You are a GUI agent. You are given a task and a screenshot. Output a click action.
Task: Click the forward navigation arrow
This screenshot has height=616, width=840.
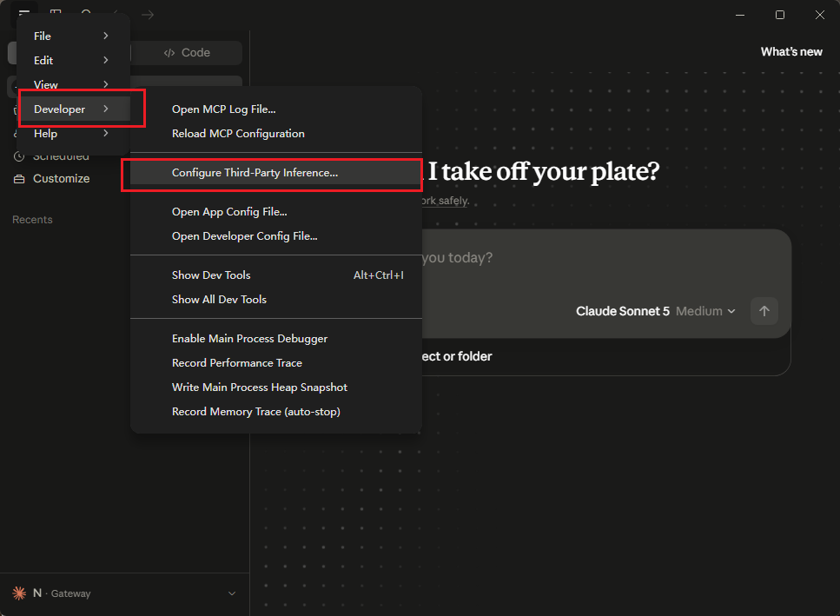[x=148, y=15]
